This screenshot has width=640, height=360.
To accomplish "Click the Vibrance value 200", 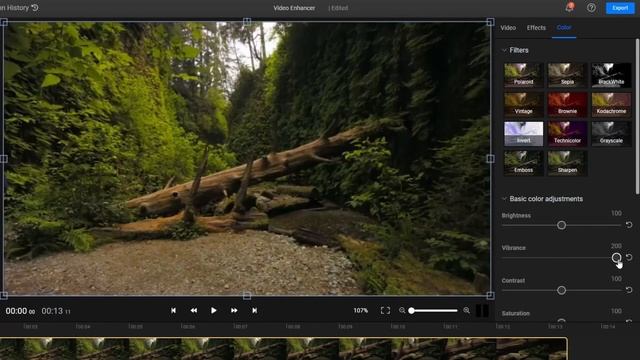I will 616,246.
